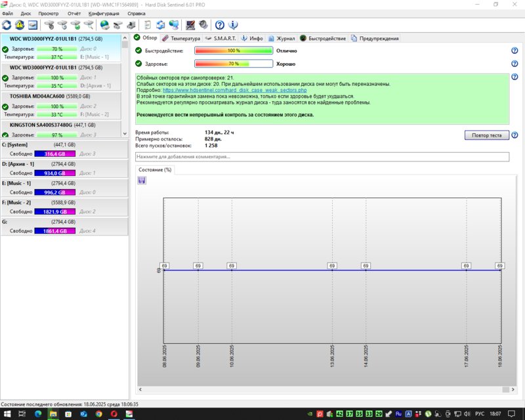Click the blue About info toolbar icon
The height and width of the screenshot is (420, 525).
[232, 25]
